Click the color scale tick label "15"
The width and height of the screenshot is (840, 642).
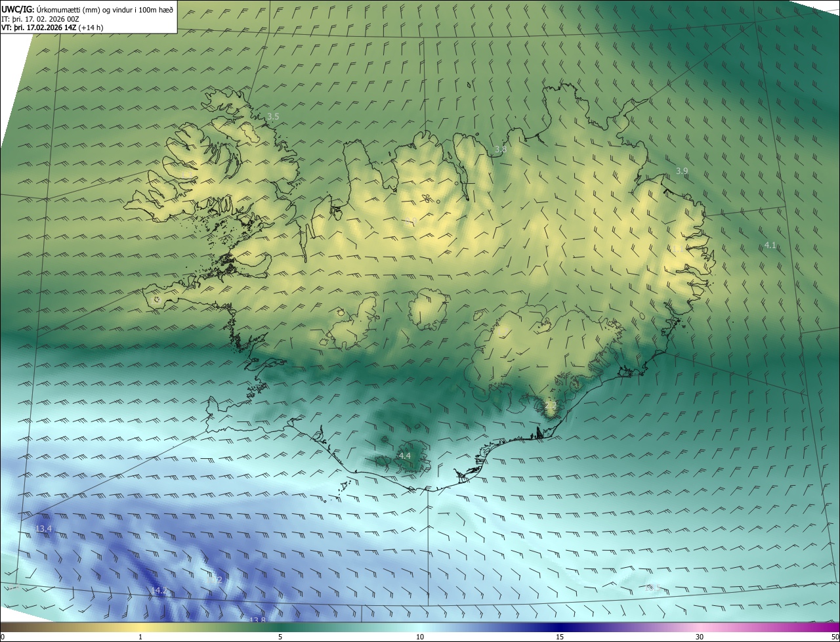(560, 637)
